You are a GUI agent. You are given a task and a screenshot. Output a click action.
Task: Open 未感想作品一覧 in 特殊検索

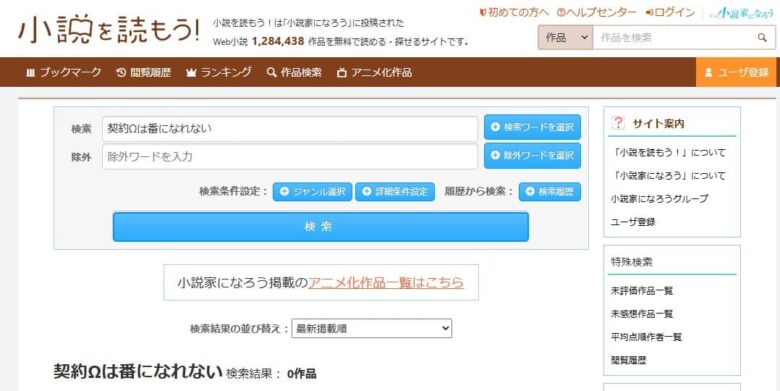click(x=642, y=314)
